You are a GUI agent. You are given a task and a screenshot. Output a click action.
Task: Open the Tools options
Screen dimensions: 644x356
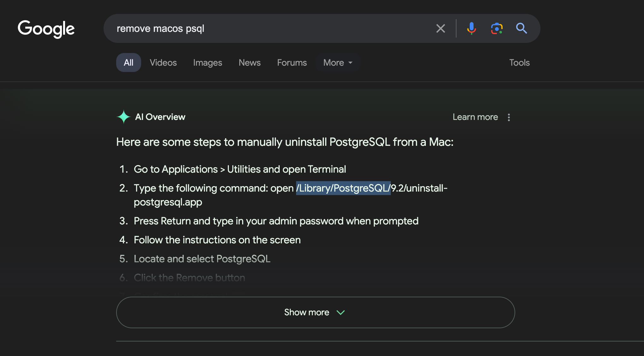[519, 62]
